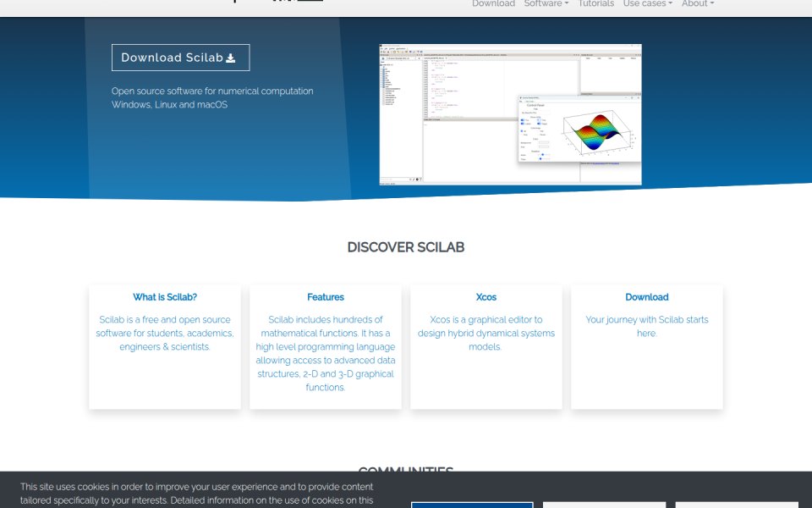Click the download arrow icon beside Scilab
This screenshot has height=508, width=812.
pos(231,58)
